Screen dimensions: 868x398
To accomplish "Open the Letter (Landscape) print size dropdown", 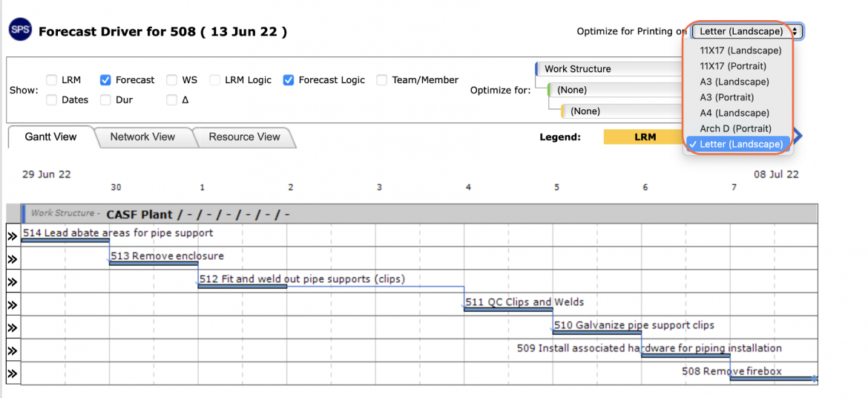I will click(747, 31).
